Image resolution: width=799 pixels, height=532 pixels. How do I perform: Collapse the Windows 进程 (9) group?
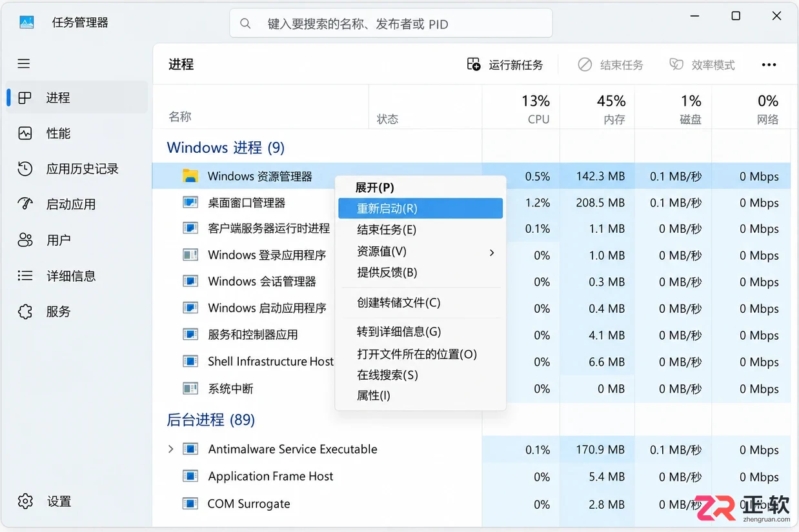225,148
